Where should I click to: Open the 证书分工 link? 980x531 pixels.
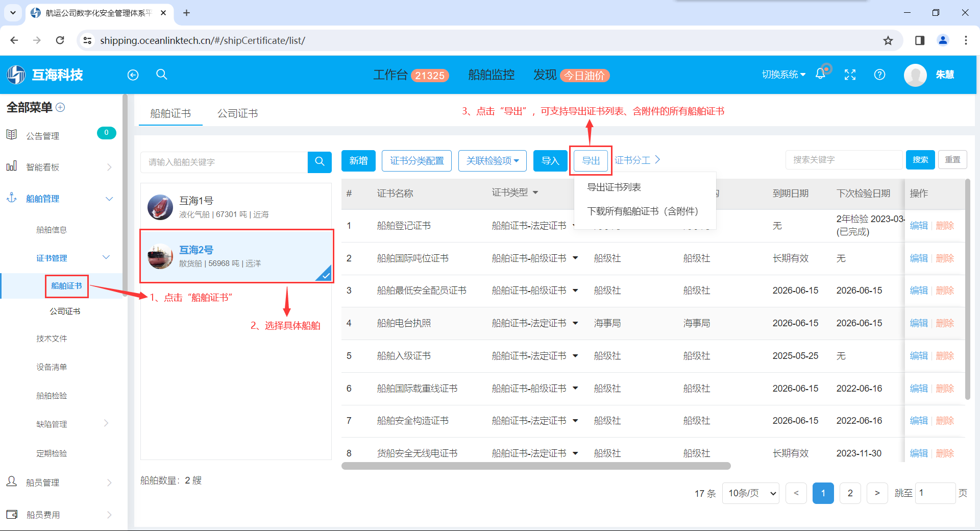[637, 160]
